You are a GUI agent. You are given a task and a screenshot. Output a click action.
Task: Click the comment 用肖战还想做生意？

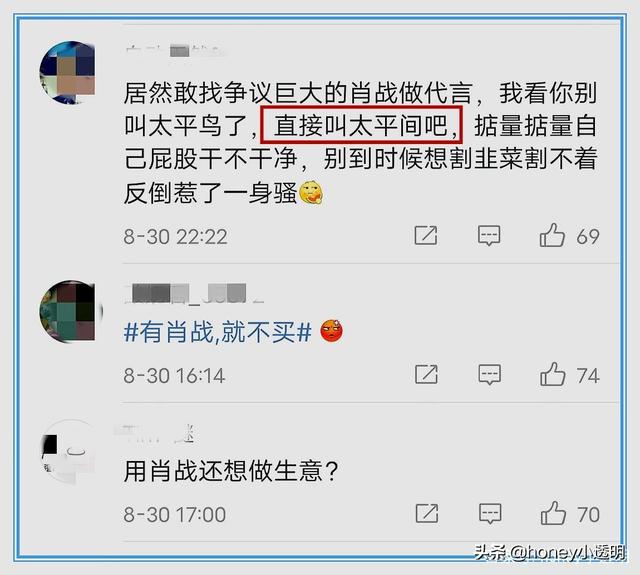click(x=231, y=471)
